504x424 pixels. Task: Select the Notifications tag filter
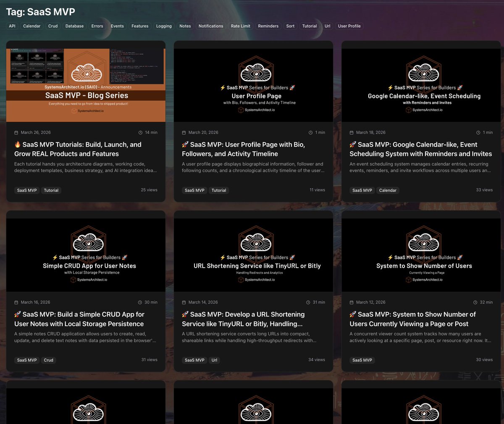tap(211, 26)
